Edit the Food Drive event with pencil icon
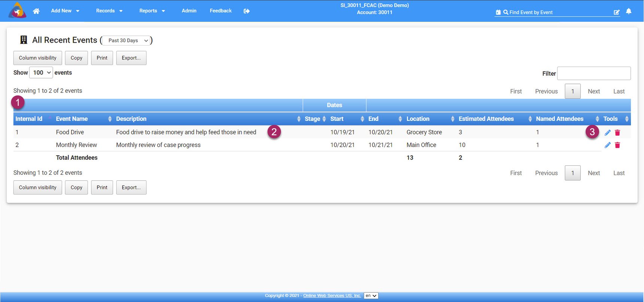The height and width of the screenshot is (302, 644). coord(607,132)
